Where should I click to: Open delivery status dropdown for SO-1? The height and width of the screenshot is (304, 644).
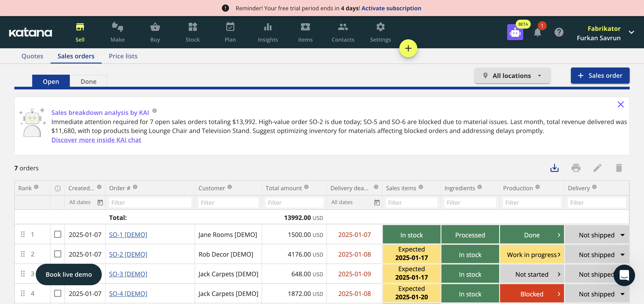[x=623, y=235]
